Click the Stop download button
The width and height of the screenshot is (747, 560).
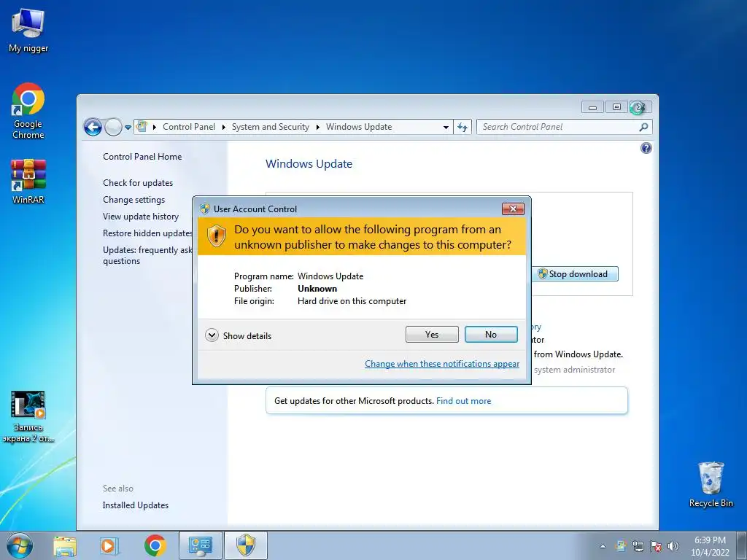point(575,274)
